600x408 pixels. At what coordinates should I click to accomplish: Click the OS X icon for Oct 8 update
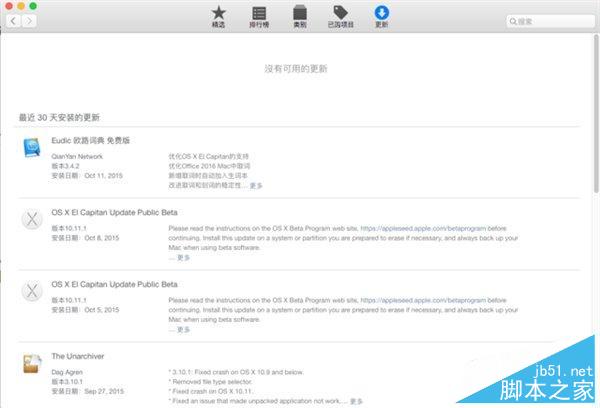(x=32, y=219)
